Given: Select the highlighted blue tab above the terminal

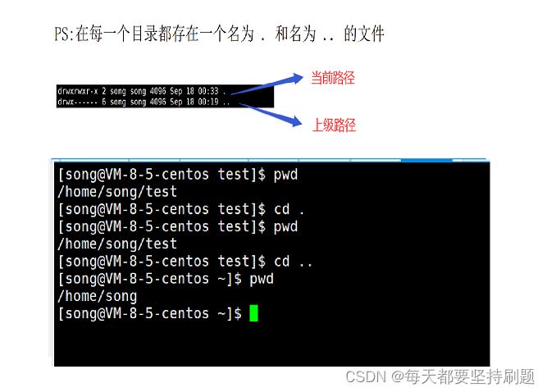Looking at the screenshot, I should click(426, 160).
